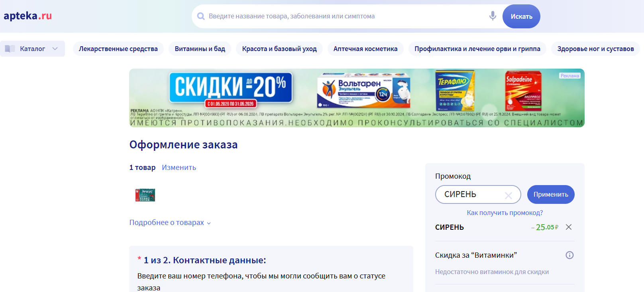The height and width of the screenshot is (292, 644).
Task: Open Витамины и бад category
Action: (200, 49)
